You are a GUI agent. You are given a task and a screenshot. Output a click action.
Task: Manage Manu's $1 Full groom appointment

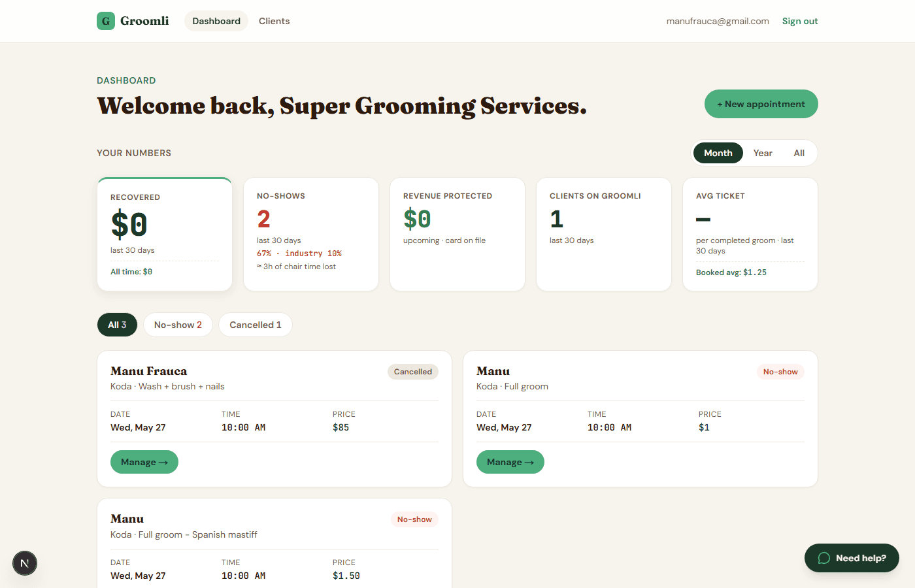[510, 462]
